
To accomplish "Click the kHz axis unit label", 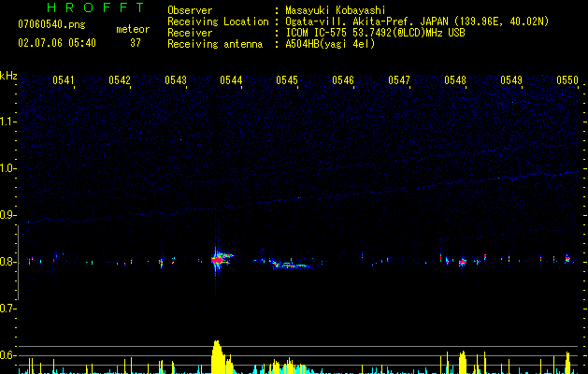I will point(8,76).
